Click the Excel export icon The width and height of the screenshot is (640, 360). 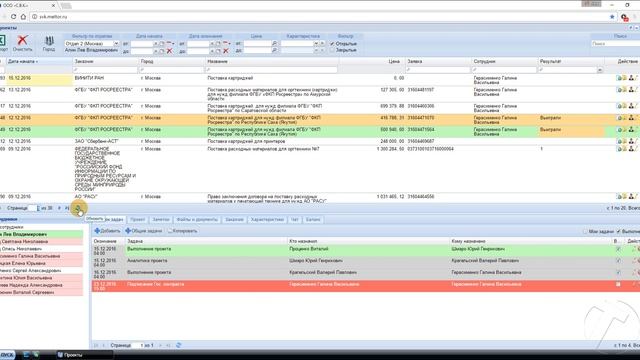[x=2, y=40]
